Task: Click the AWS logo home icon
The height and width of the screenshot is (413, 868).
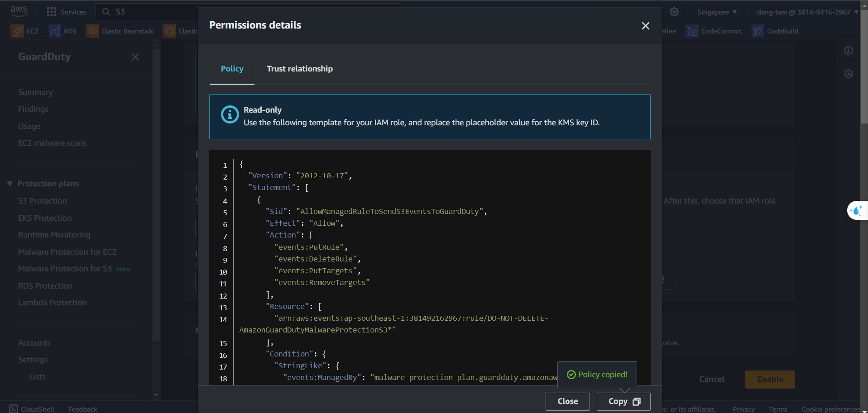Action: click(19, 11)
